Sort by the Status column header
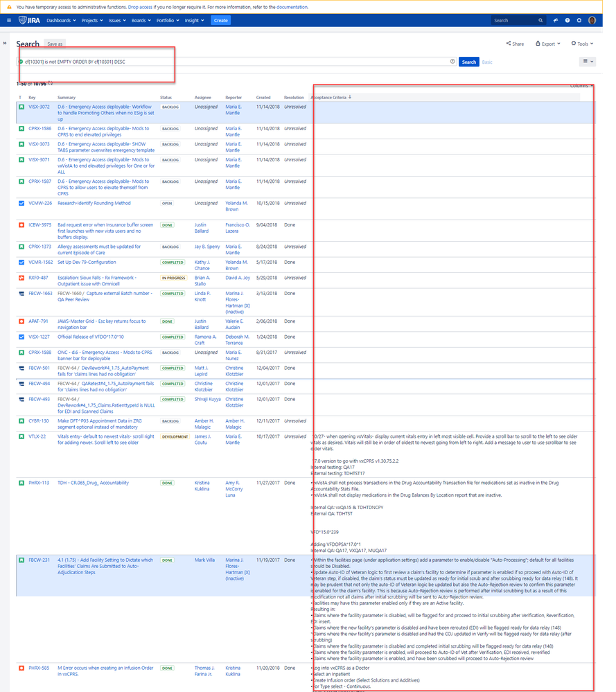This screenshot has width=616, height=692. 166,98
